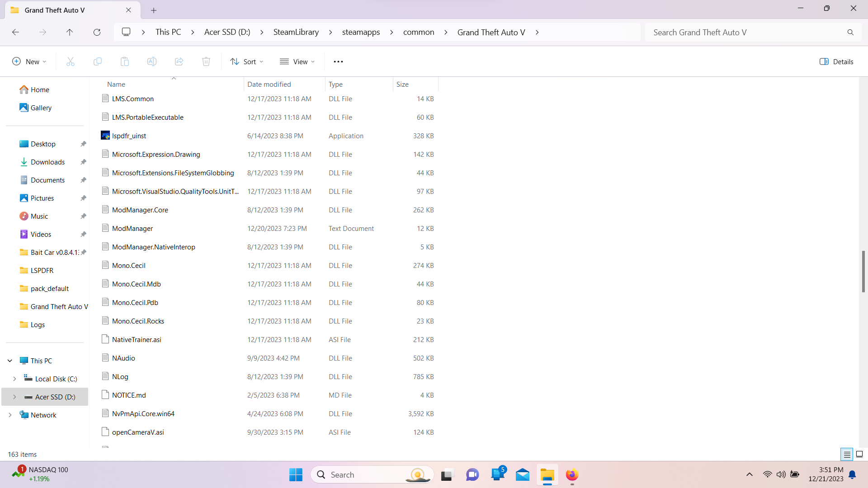The image size is (868, 488).
Task: Click the Cut scissors icon in toolbar
Action: (x=71, y=61)
